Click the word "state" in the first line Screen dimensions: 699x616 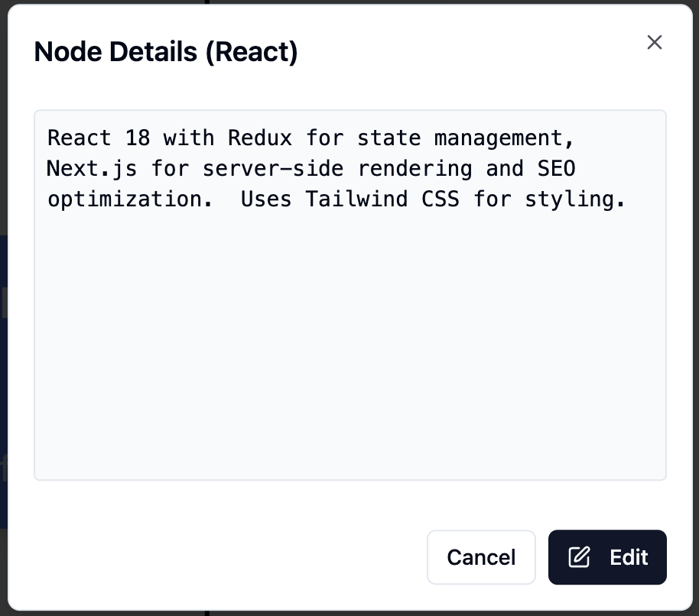(389, 138)
